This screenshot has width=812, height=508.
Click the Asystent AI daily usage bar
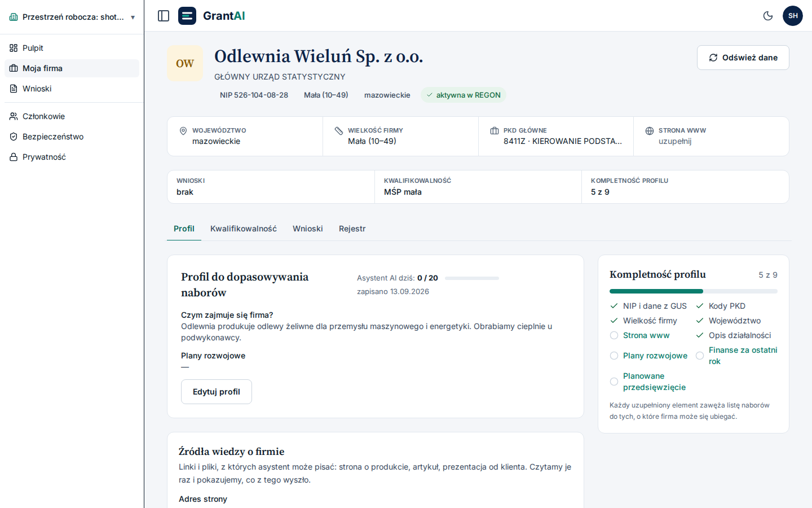tap(472, 278)
